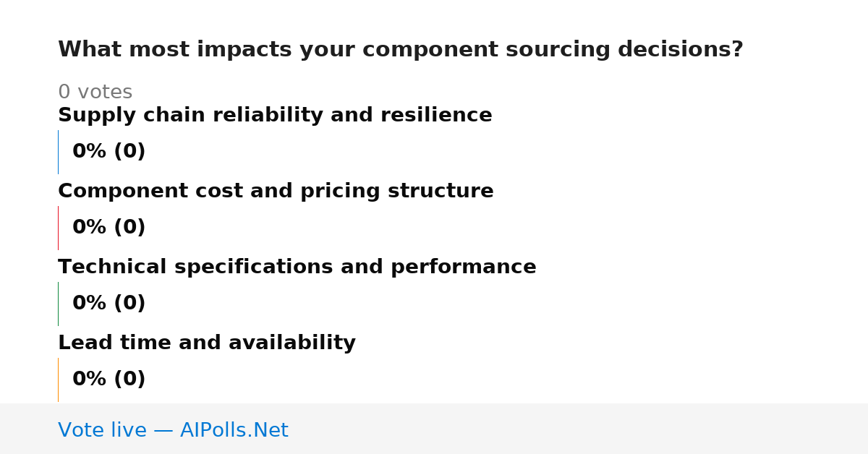
Task: Click the 0 votes counter
Action: click(x=95, y=93)
